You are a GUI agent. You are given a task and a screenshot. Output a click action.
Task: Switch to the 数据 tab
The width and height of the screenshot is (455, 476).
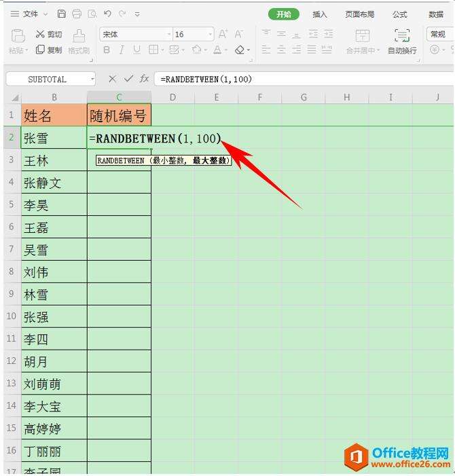click(436, 14)
